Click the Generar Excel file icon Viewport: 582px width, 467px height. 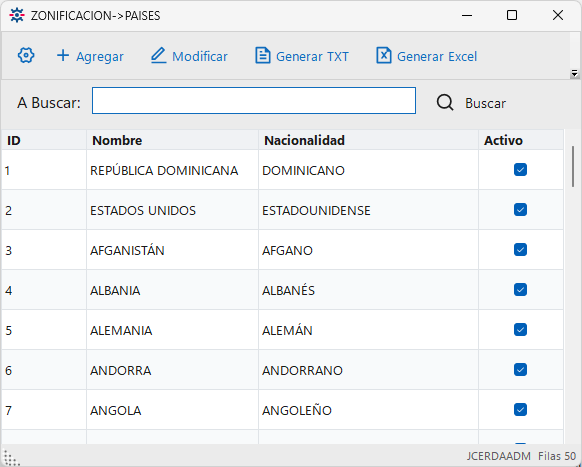point(383,56)
